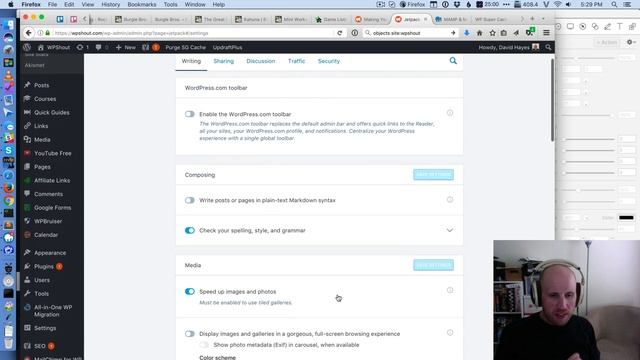Open the WordPress logo admin menu
Viewport: 640px width, 360px height.
(27, 47)
